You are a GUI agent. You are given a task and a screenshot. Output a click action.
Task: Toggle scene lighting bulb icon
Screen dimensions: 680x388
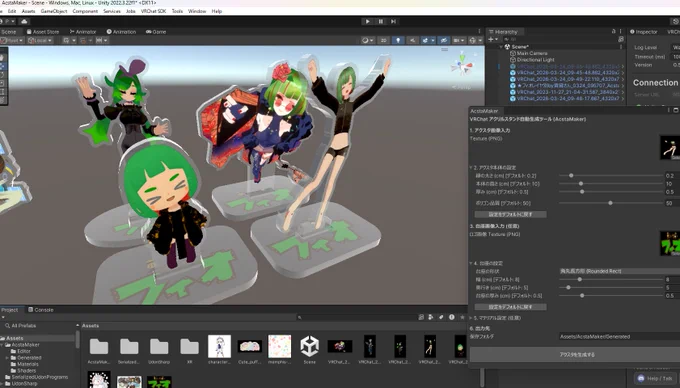coord(398,40)
